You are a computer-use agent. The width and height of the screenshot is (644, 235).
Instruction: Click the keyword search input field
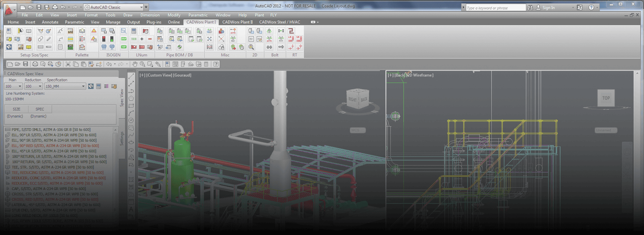pos(495,8)
